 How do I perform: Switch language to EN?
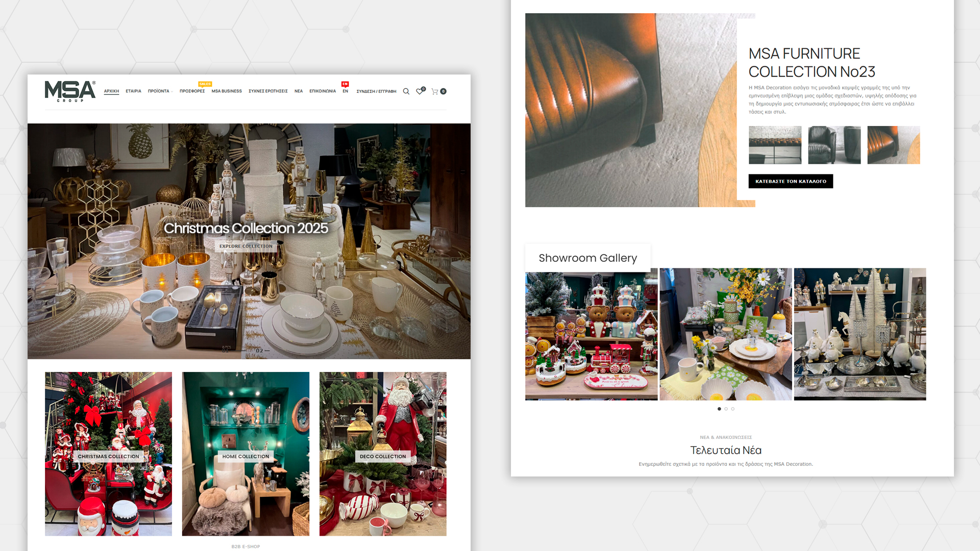[x=346, y=91]
